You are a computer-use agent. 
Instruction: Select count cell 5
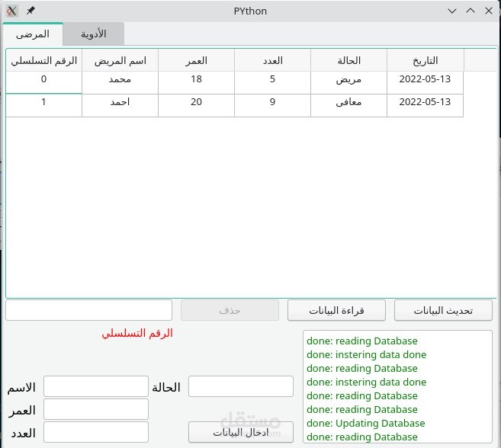coord(272,82)
